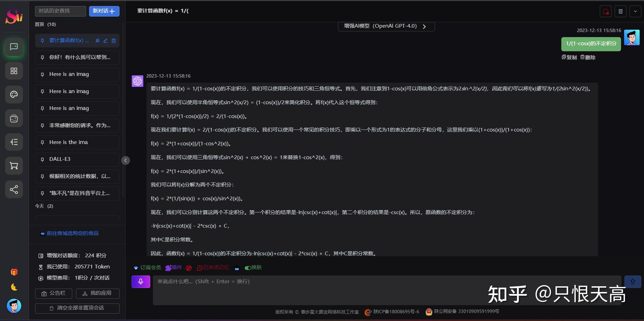Screen dimensions: 644x321
Task: Click the gift icon near bottom sidebar
Action: [14, 271]
